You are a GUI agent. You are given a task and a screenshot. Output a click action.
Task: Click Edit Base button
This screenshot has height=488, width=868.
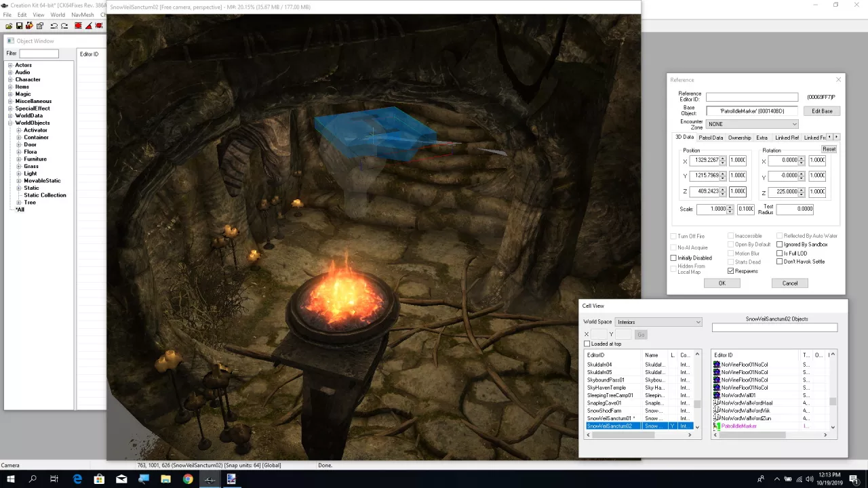click(x=822, y=111)
